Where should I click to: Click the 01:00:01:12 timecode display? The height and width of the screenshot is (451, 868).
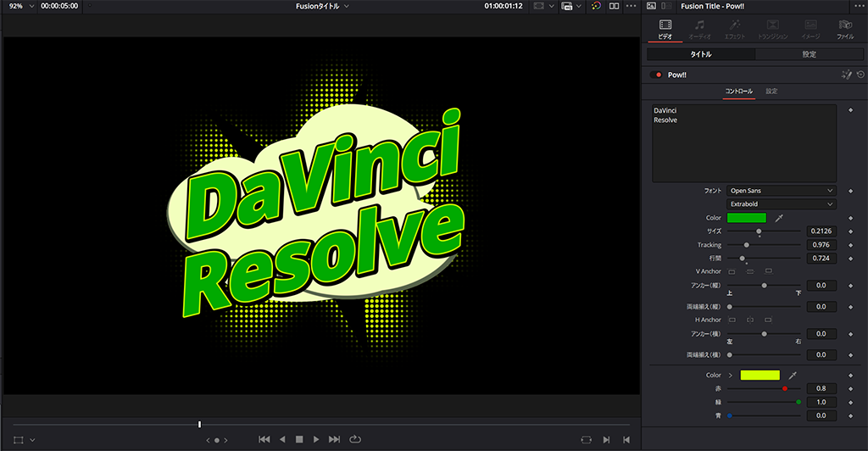click(504, 6)
